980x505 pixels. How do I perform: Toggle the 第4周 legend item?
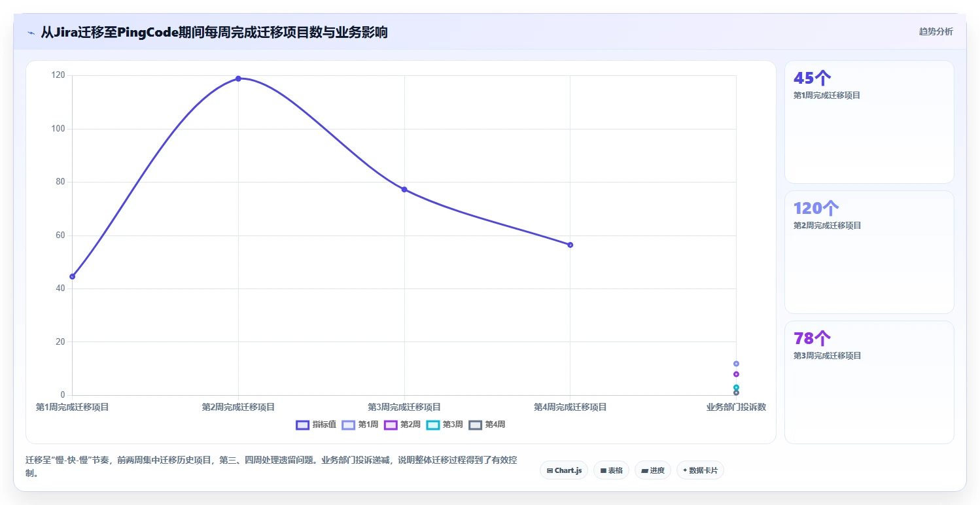tap(487, 425)
